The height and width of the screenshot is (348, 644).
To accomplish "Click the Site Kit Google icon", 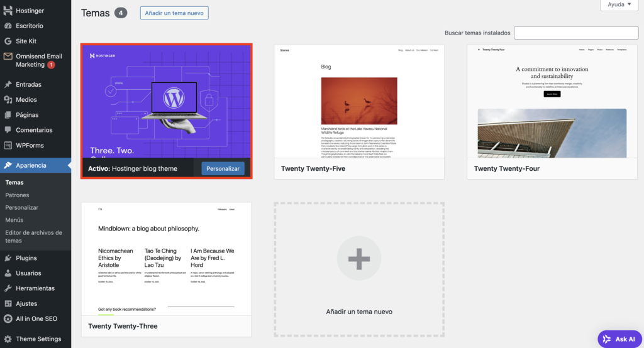I will 8,41.
